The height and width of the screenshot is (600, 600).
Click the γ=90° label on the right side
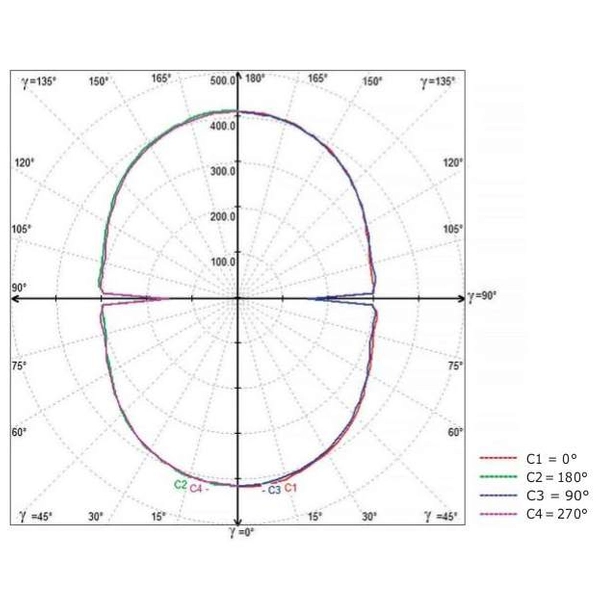coord(482,297)
